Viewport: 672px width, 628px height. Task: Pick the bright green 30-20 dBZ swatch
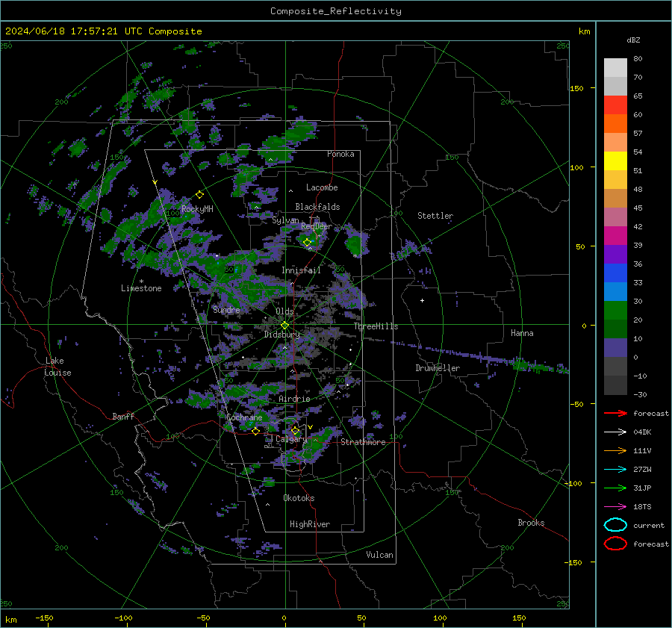tap(615, 310)
